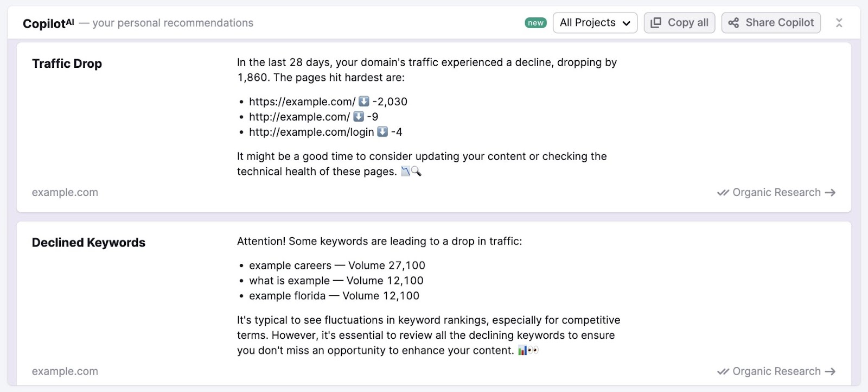868x392 pixels.
Task: Click the chart and magnifier emoji in Traffic Drop
Action: [411, 172]
